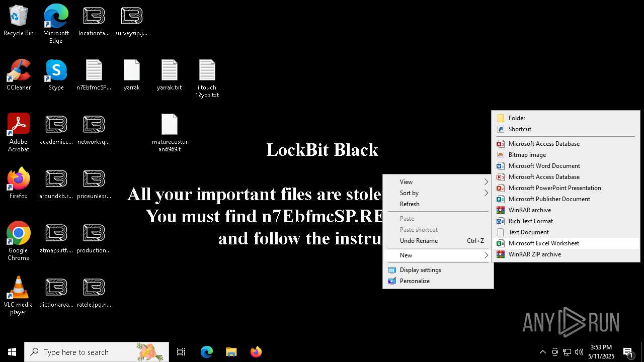Expand the View submenu

coord(438,182)
